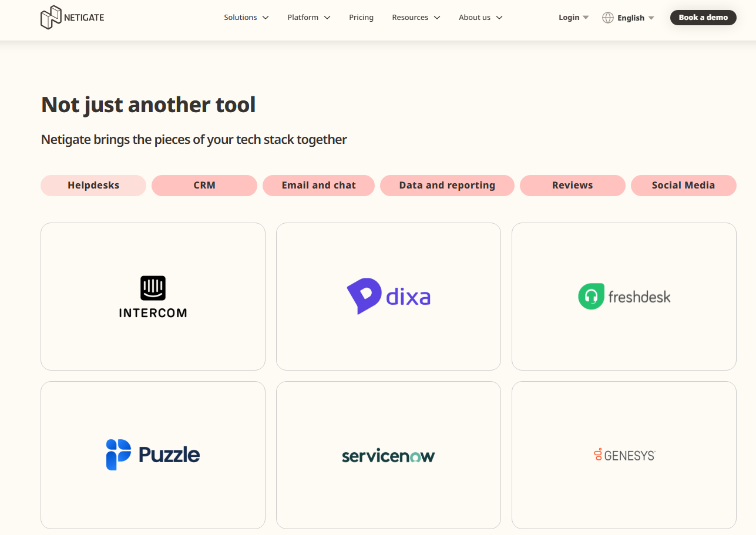Open the About us menu
This screenshot has width=756, height=535.
[x=480, y=17]
